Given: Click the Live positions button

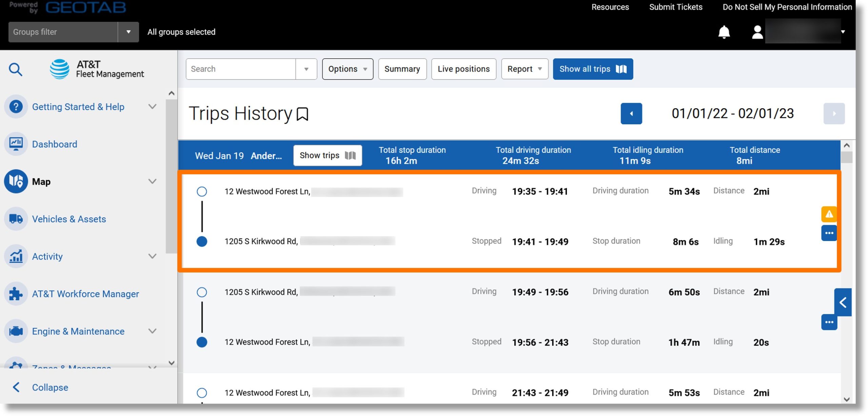Looking at the screenshot, I should point(463,69).
